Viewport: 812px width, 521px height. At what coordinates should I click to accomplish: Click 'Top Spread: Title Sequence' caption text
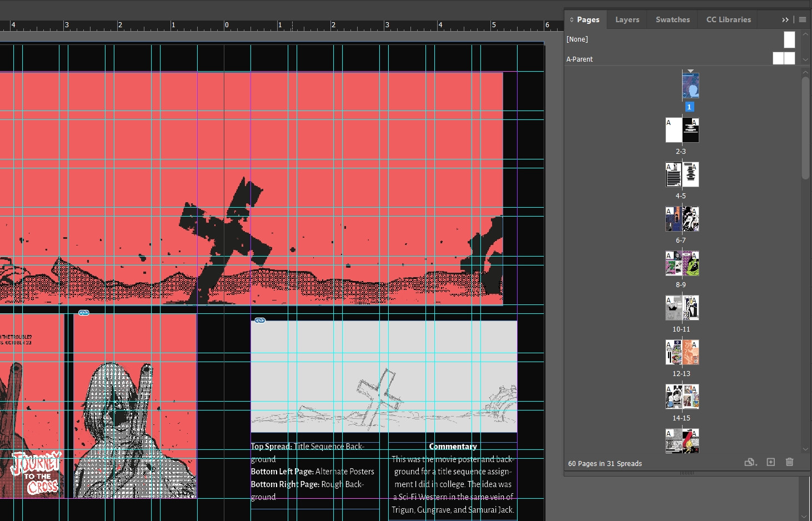point(307,447)
